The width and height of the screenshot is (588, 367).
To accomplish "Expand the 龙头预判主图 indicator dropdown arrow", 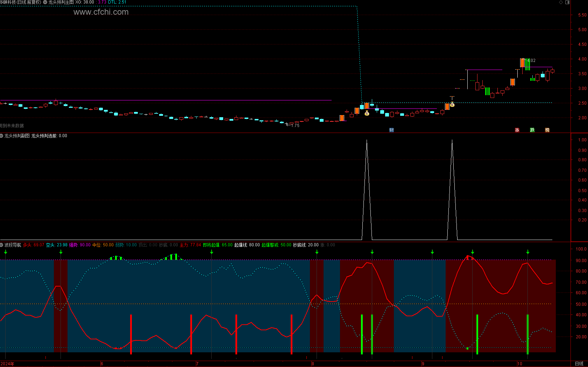I will 45,2.
